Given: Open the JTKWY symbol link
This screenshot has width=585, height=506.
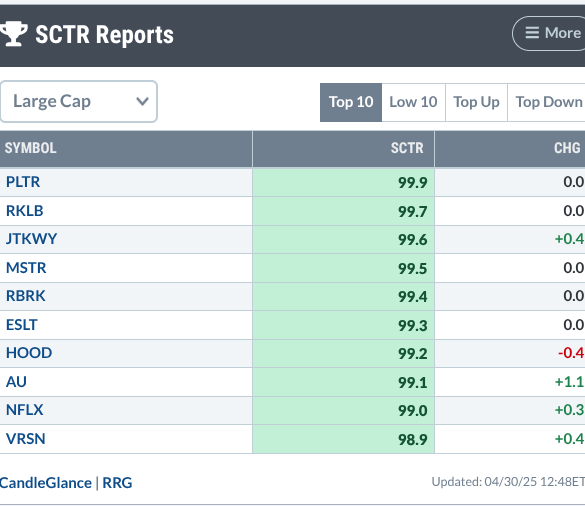Looking at the screenshot, I should click(x=32, y=239).
